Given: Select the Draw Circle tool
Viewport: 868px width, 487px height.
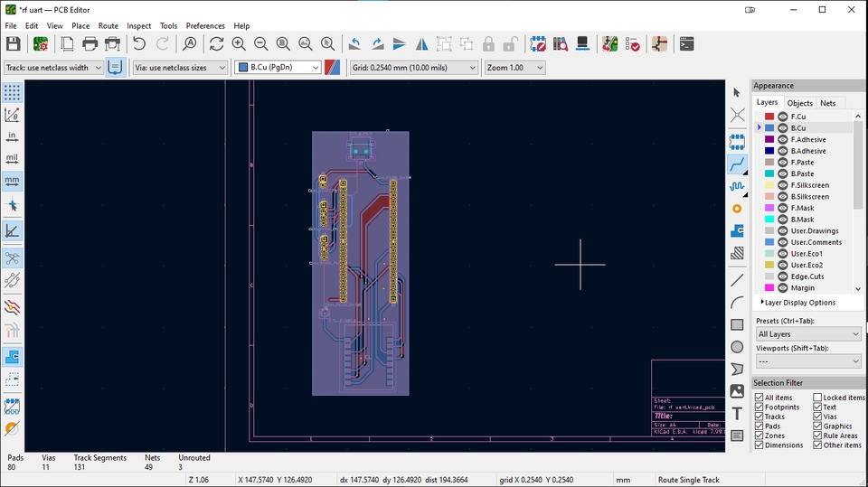Looking at the screenshot, I should (x=737, y=347).
